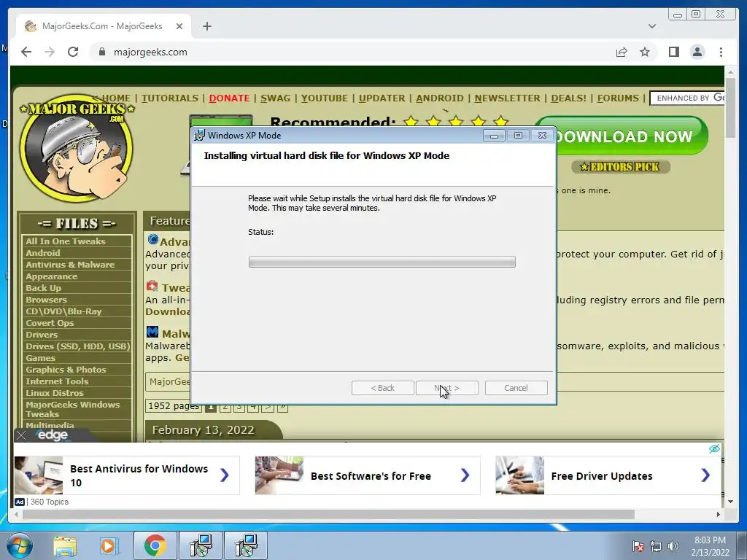This screenshot has width=747, height=560.
Task: Click the volume speaker tray icon
Action: pos(673,546)
